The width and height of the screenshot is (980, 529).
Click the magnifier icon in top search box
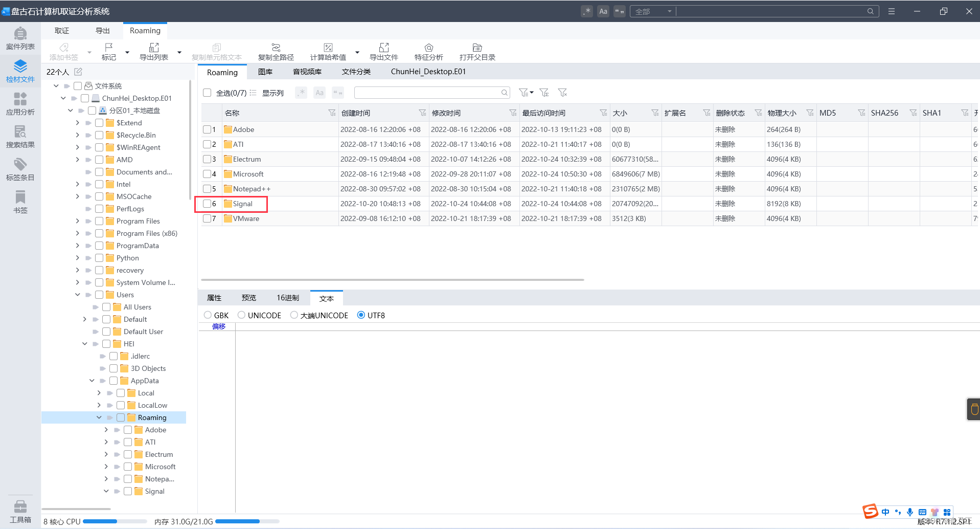point(870,11)
